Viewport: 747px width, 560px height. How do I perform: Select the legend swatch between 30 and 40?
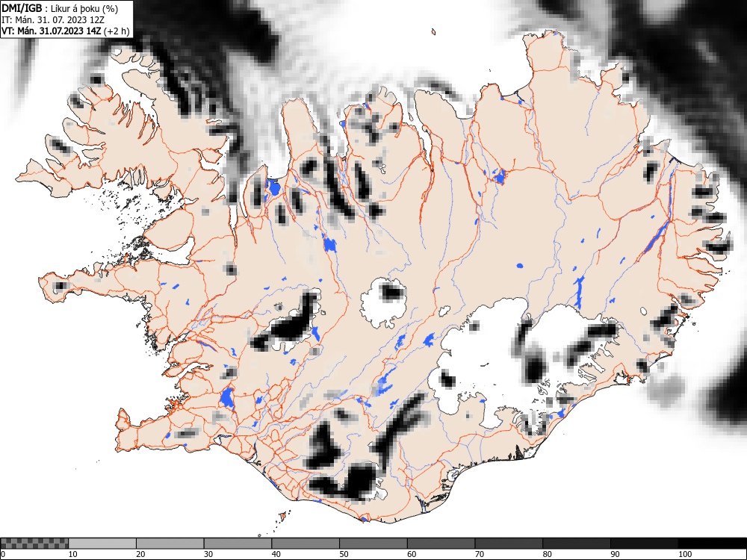click(x=238, y=544)
